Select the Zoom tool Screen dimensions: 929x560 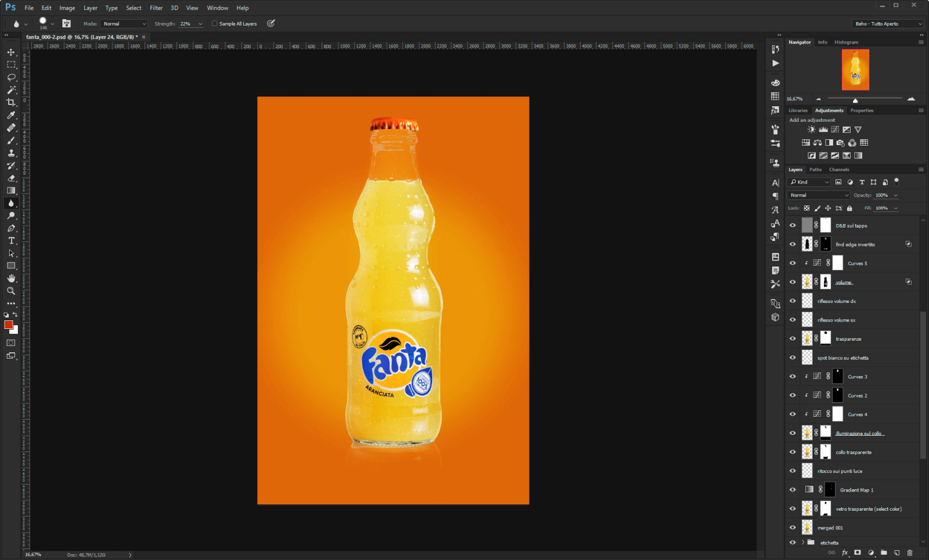[11, 291]
